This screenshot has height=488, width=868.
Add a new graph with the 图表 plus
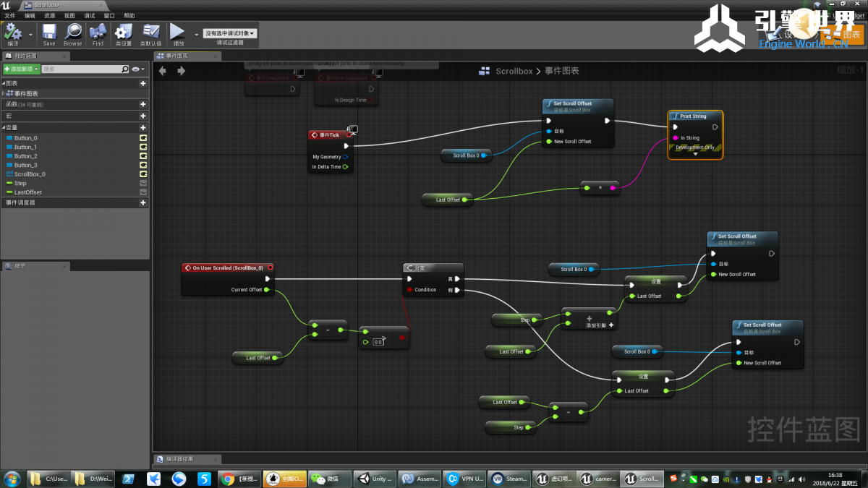[x=142, y=83]
